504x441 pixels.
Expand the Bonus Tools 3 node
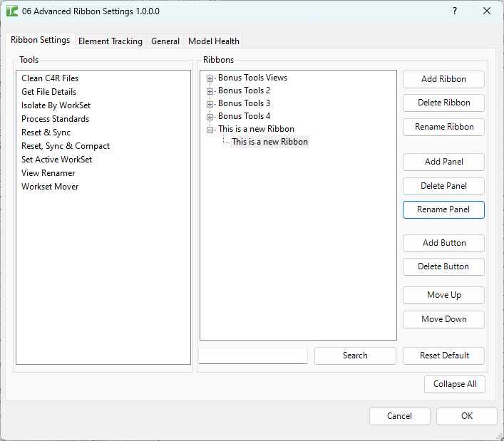(210, 104)
